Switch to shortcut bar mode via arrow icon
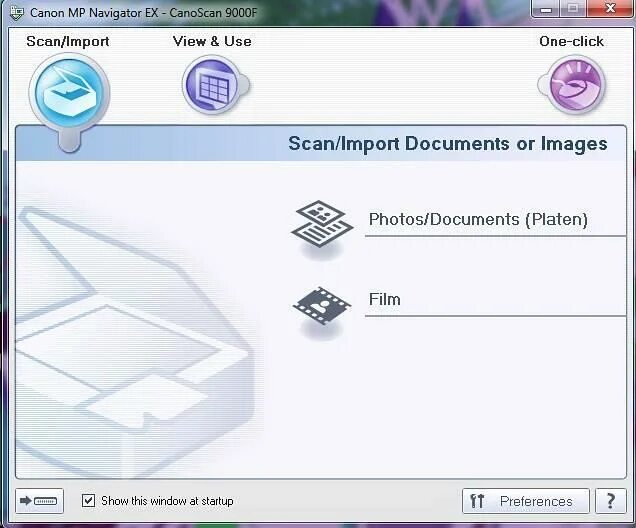The width and height of the screenshot is (636, 528). [39, 501]
